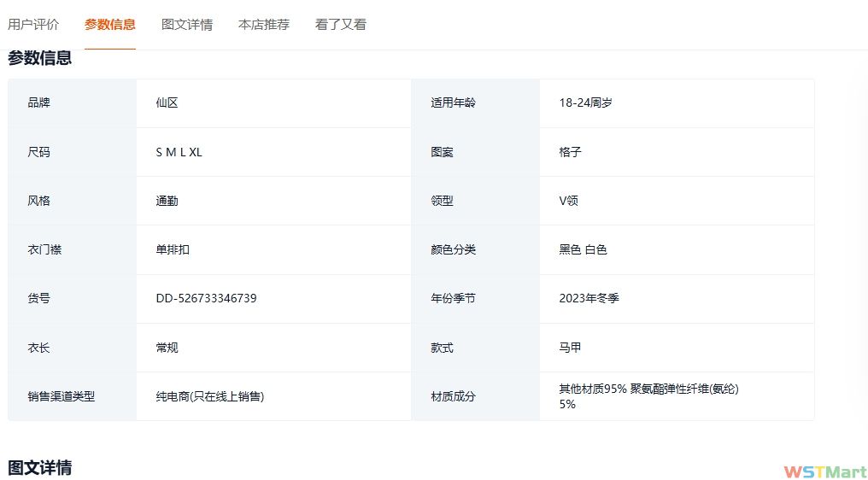The height and width of the screenshot is (480, 868).
Task: Select the size value S M L XL
Action: (x=179, y=152)
